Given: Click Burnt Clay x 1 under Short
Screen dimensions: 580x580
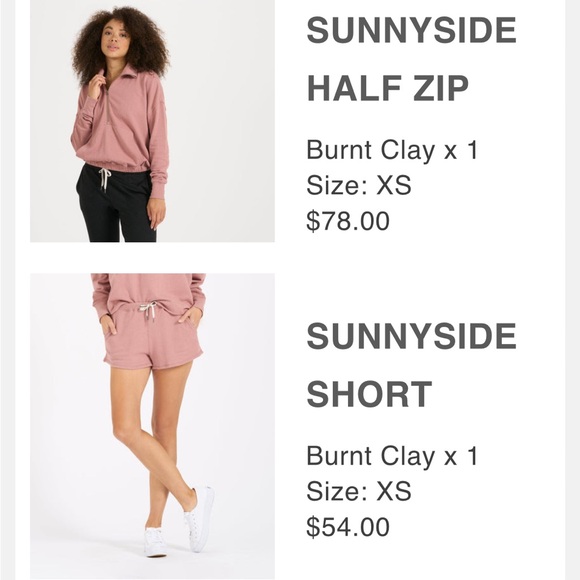Looking at the screenshot, I should point(392,456).
